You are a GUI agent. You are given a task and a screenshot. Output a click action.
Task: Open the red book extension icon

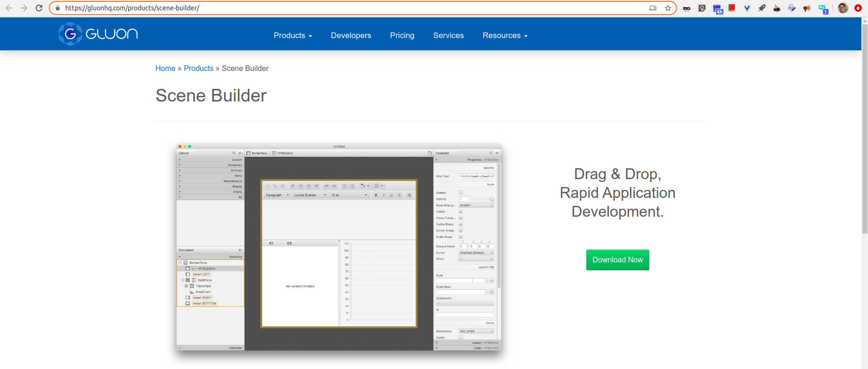732,8
